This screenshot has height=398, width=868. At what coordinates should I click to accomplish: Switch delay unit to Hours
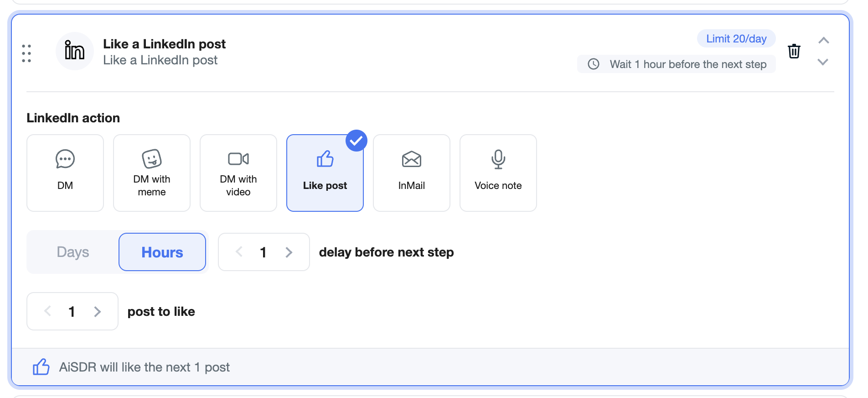(162, 252)
